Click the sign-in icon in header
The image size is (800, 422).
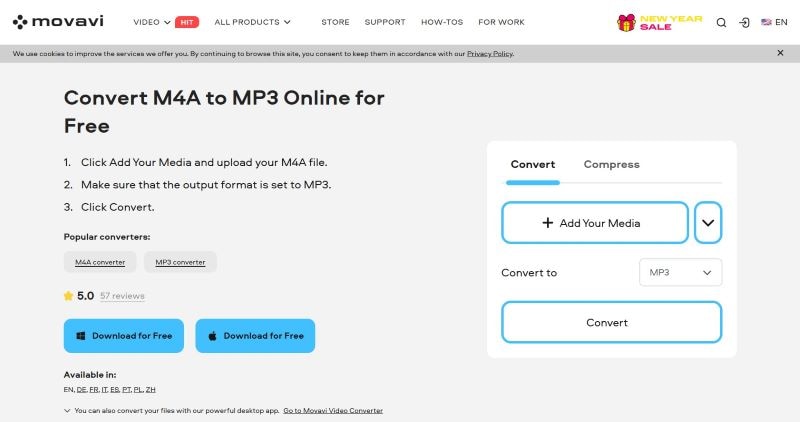point(744,22)
